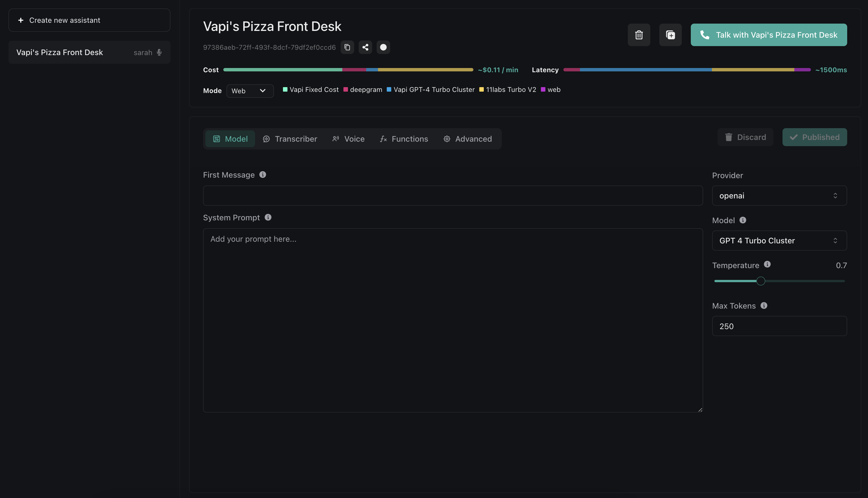Click the white circle icon beside the ID
Viewport: 868px width, 498px height.
coord(383,47)
